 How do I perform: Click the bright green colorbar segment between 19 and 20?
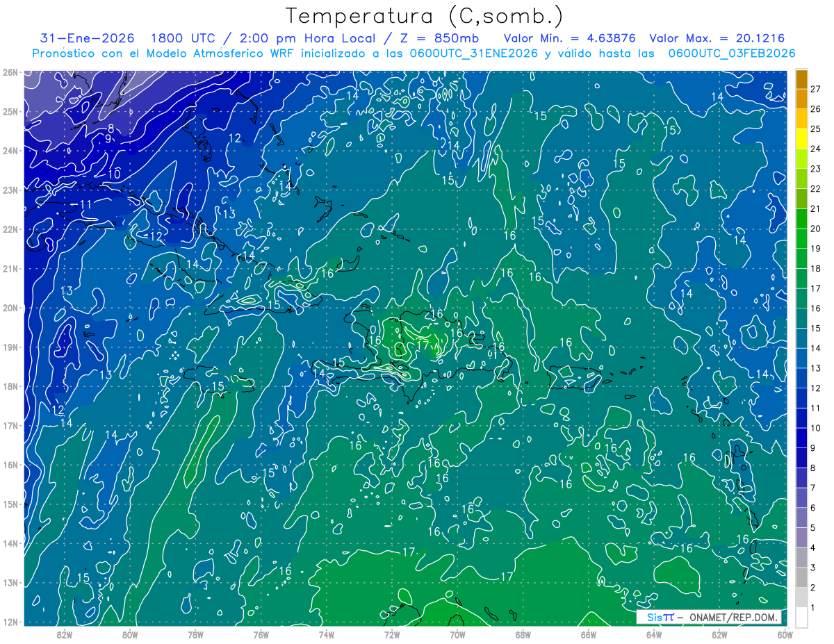coord(802,238)
